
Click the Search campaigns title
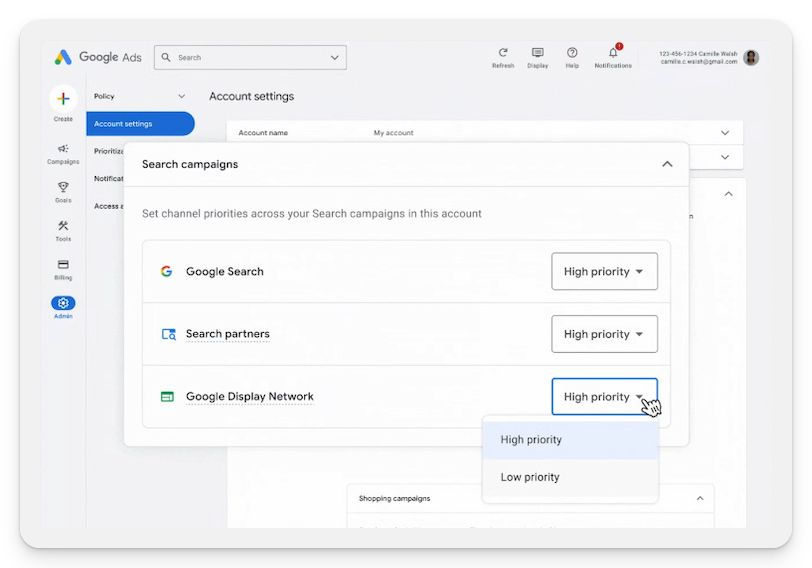[190, 164]
